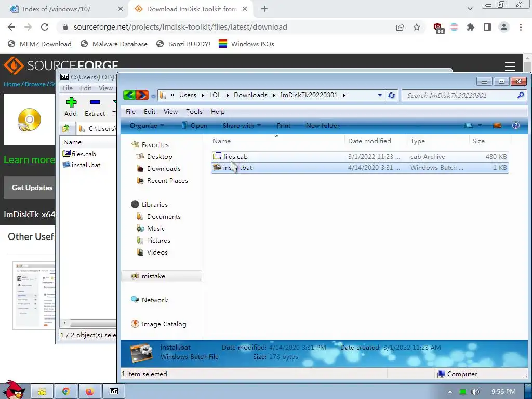This screenshot has width=532, height=399.
Task: Click the SourceForge logo
Action: pyautogui.click(x=61, y=65)
